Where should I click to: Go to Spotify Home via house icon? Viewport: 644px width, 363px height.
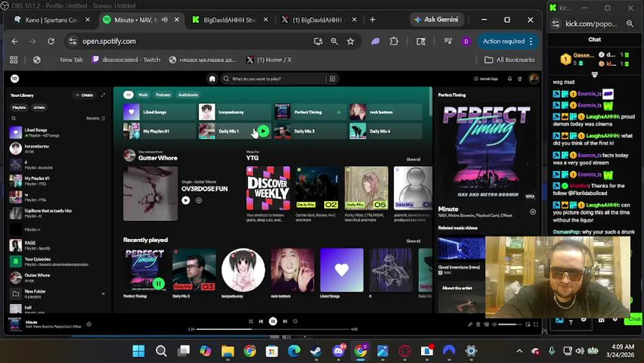click(212, 79)
